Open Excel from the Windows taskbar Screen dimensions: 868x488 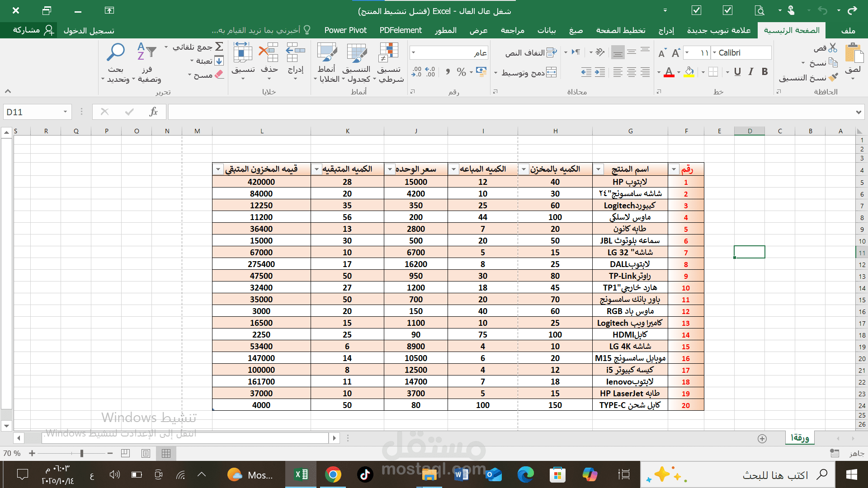301,474
